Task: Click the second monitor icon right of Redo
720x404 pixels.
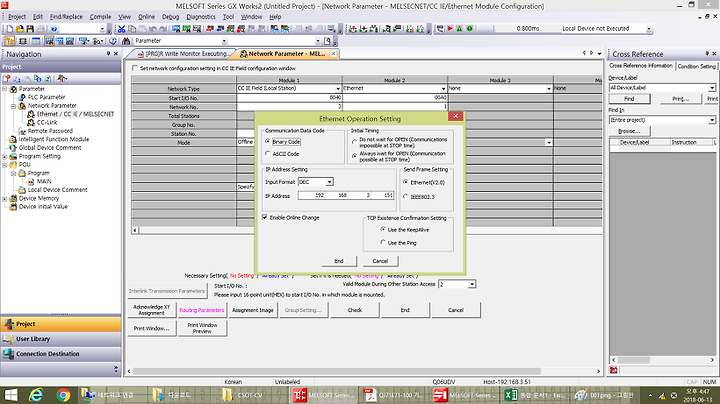Action: pos(187,29)
